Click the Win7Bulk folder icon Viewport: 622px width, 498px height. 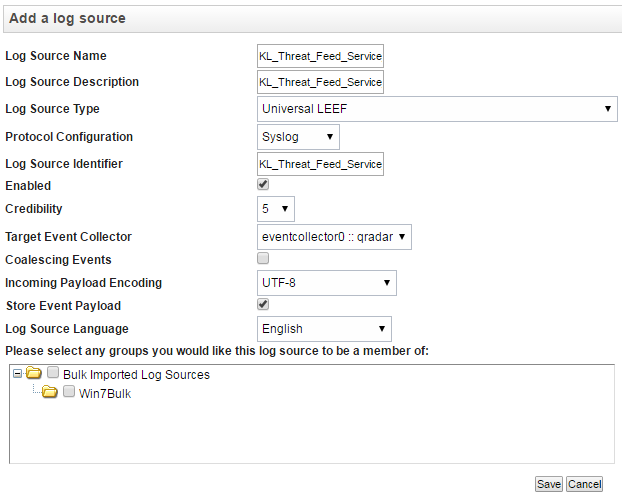50,392
